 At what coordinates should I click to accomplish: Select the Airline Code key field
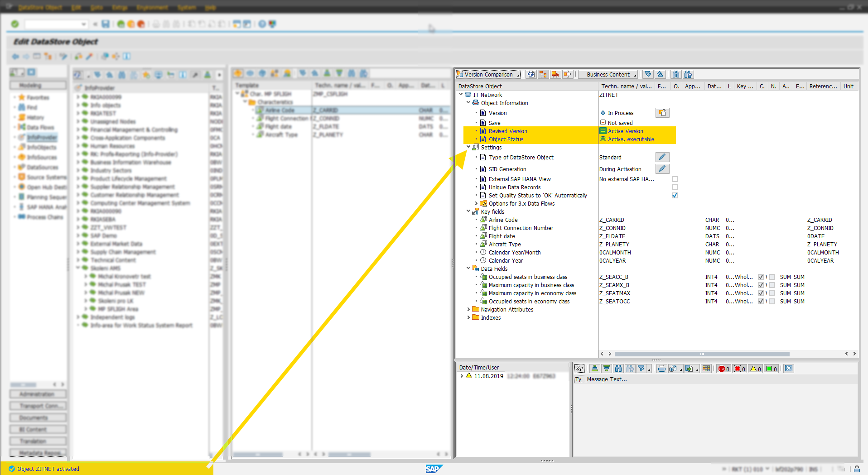point(503,220)
